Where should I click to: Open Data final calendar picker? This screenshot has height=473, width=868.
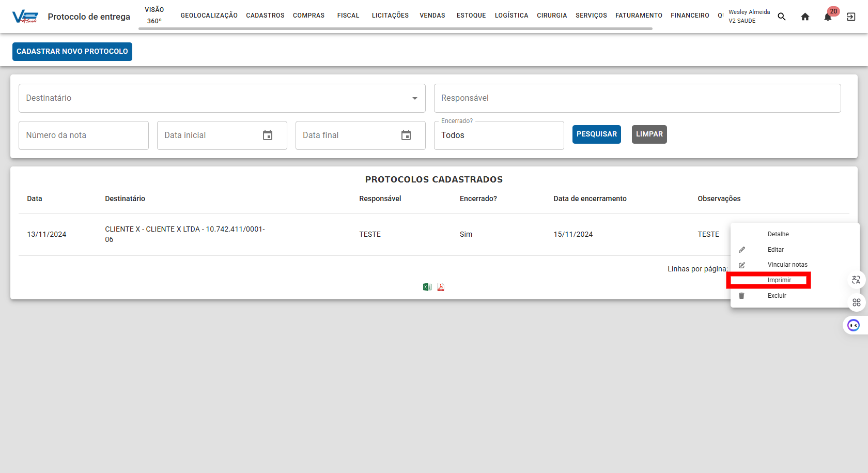406,135
